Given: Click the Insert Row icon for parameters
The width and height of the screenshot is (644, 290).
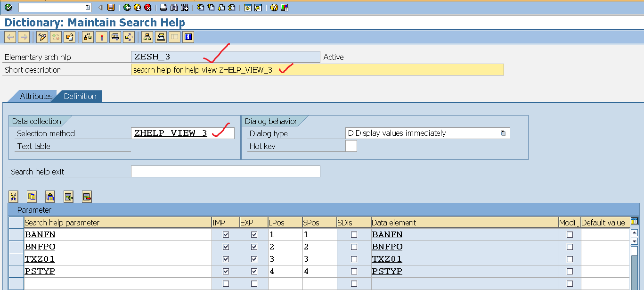Looking at the screenshot, I should coord(68,197).
